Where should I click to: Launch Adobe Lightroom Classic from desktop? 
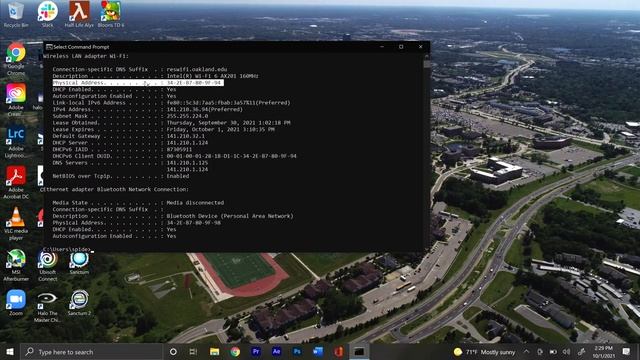[16, 142]
